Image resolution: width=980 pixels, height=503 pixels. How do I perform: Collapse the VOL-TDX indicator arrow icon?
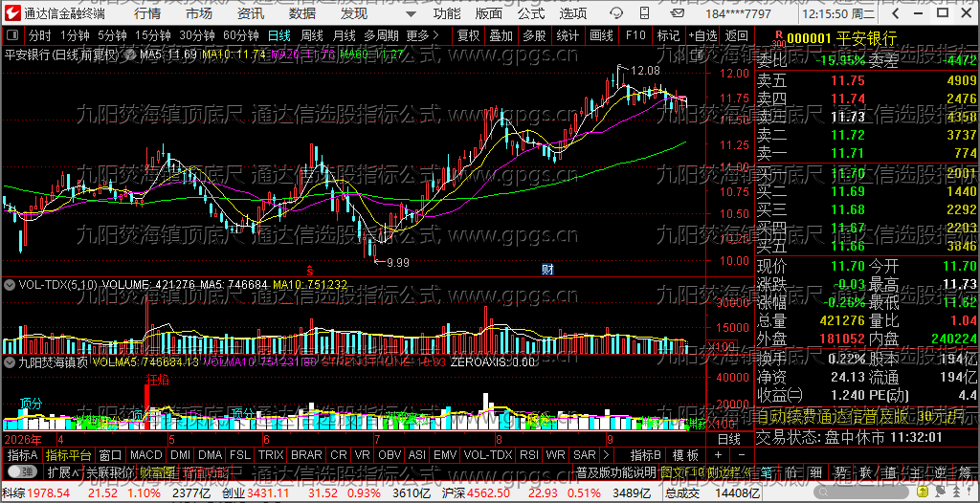pyautogui.click(x=10, y=285)
